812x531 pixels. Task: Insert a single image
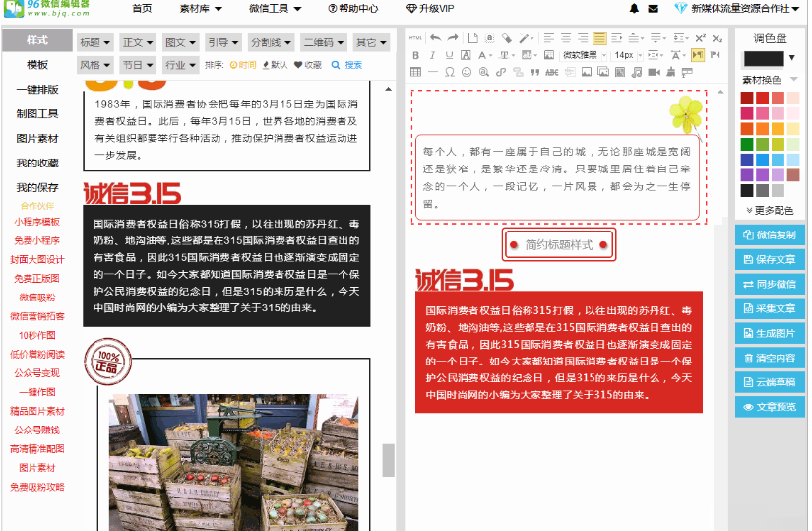(587, 72)
